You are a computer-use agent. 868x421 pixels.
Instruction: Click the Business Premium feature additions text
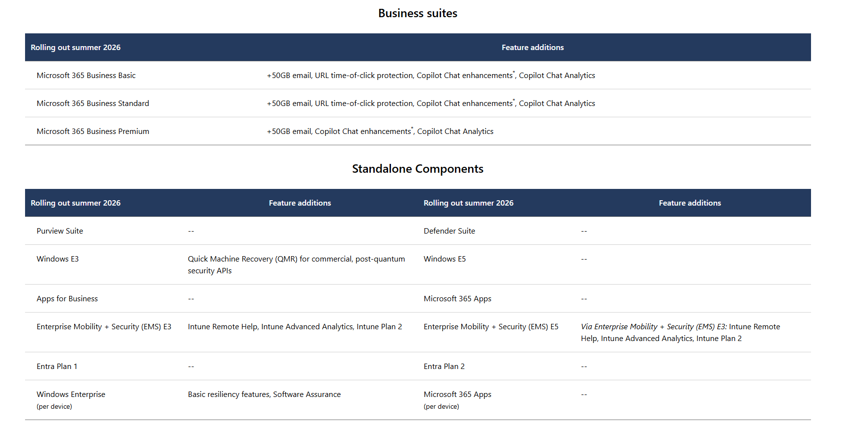pyautogui.click(x=380, y=131)
